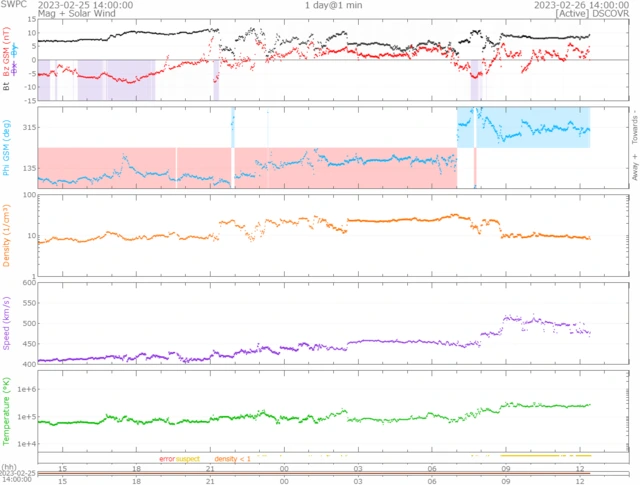Click the 1 day@1 min resolution label
The height and width of the screenshot is (485, 640).
tap(333, 5)
